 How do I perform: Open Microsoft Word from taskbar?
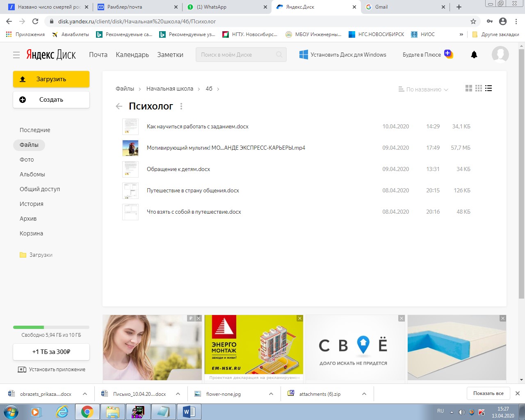point(189,412)
